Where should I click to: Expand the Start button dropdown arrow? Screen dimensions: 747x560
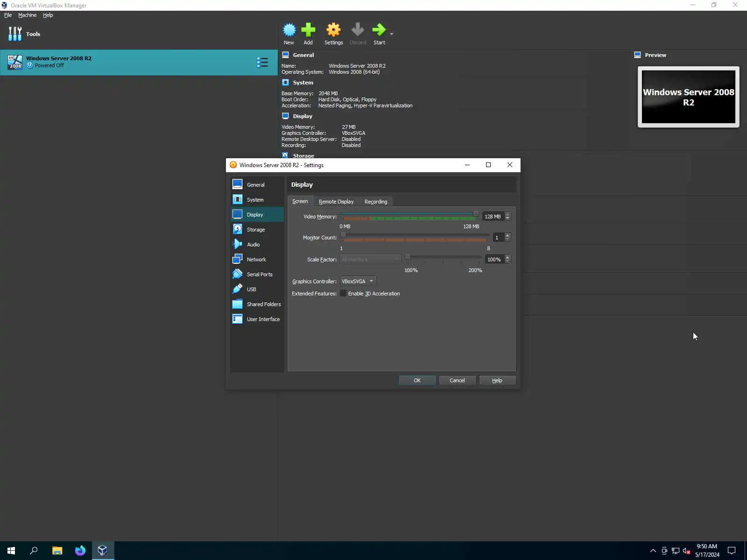pyautogui.click(x=391, y=34)
